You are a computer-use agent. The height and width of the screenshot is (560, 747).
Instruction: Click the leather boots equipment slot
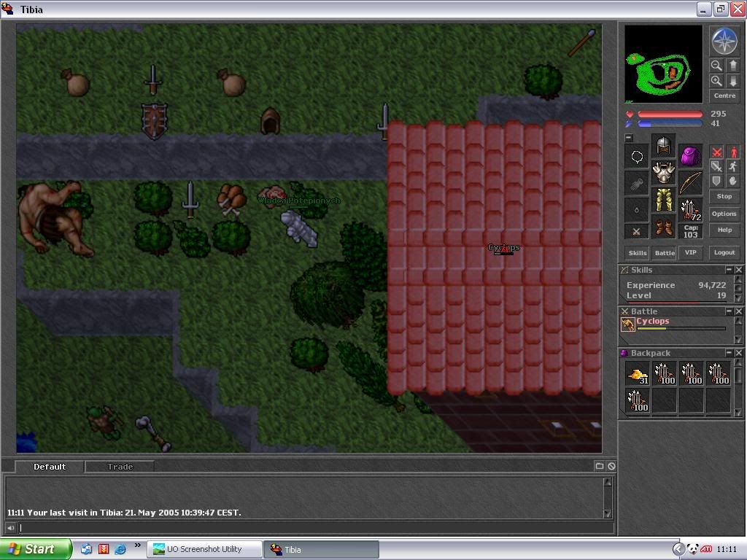(x=663, y=227)
